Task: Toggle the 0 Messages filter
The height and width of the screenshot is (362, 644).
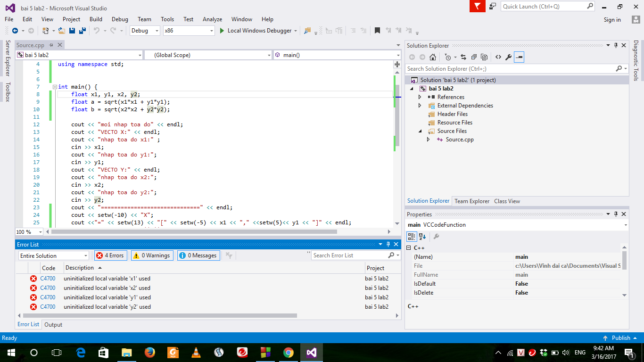Action: (198, 255)
